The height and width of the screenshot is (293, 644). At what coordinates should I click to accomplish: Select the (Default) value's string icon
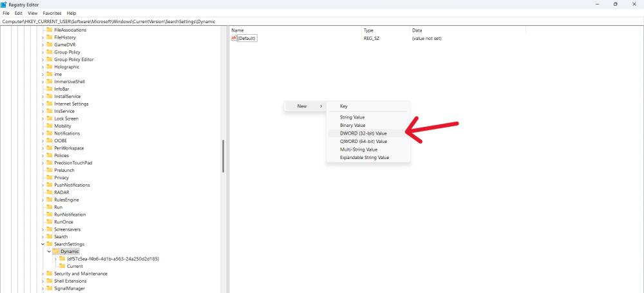234,38
